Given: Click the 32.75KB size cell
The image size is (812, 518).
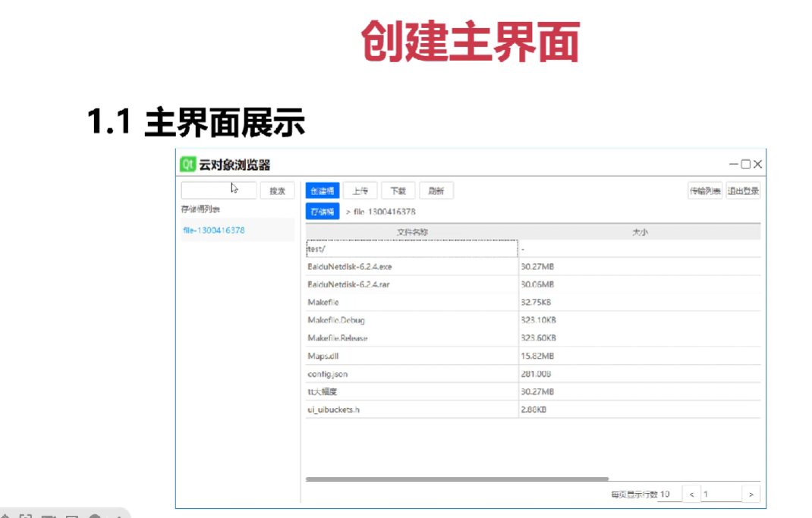Looking at the screenshot, I should coord(640,302).
